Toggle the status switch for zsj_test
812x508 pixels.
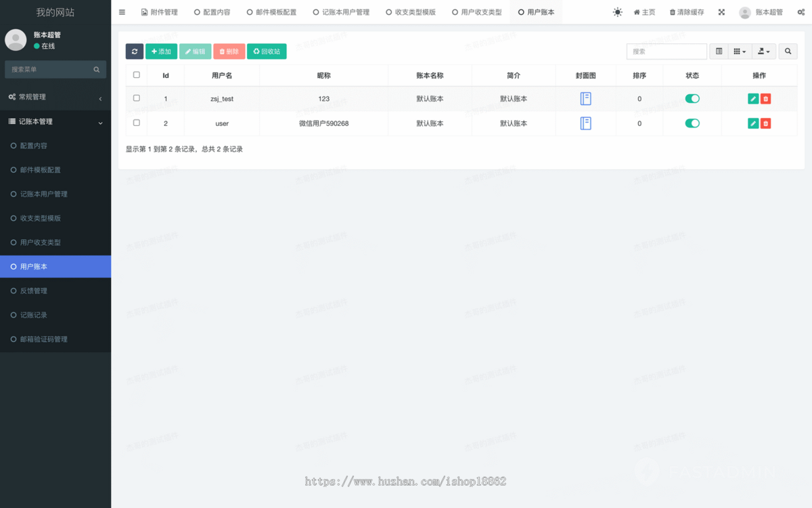(x=692, y=98)
